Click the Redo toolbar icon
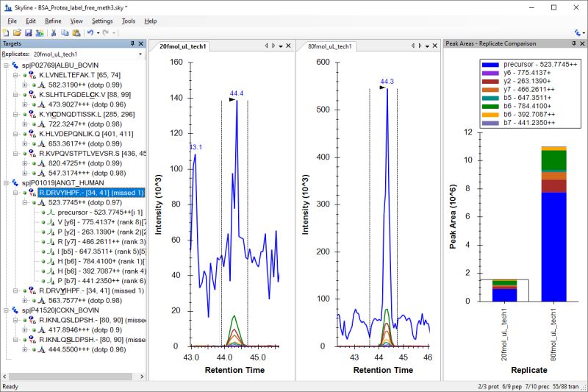This screenshot has height=392, width=588. click(x=106, y=33)
